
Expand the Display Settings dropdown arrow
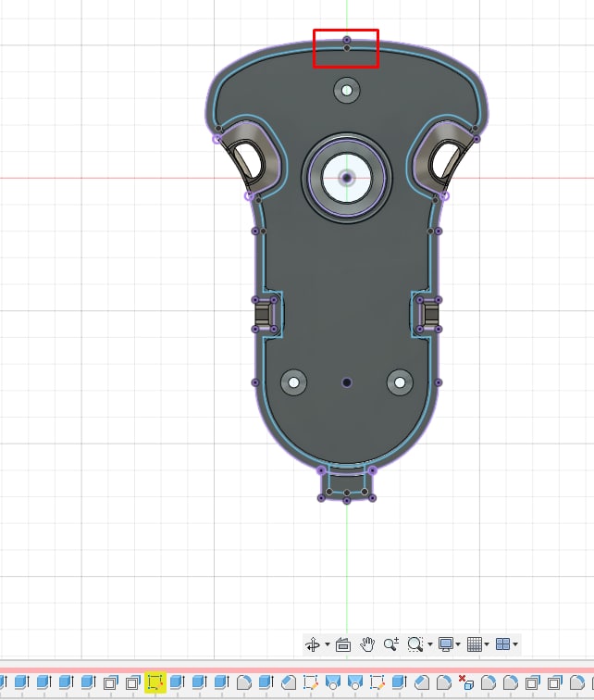[458, 644]
